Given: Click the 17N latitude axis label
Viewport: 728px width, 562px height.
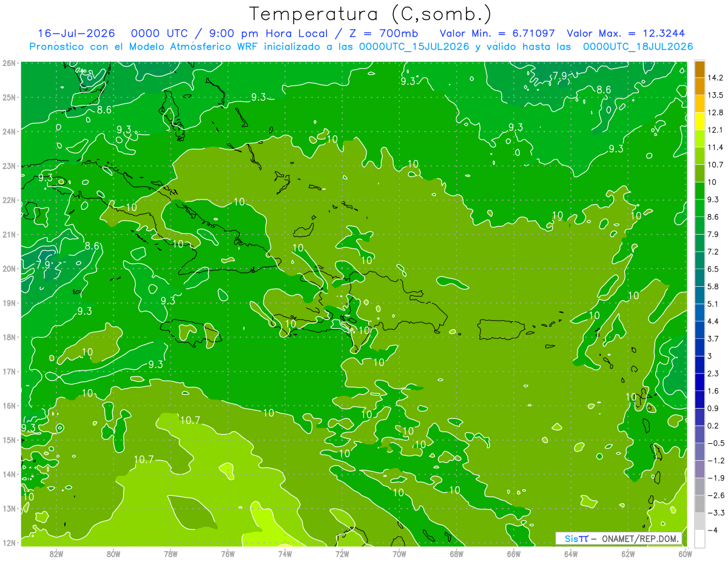Looking at the screenshot, I should click(x=9, y=371).
